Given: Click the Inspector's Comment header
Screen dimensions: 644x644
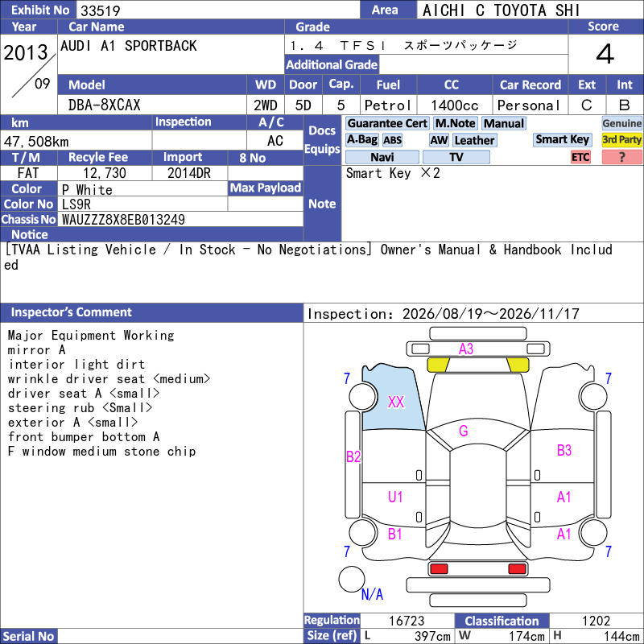Looking at the screenshot, I should (72, 312).
